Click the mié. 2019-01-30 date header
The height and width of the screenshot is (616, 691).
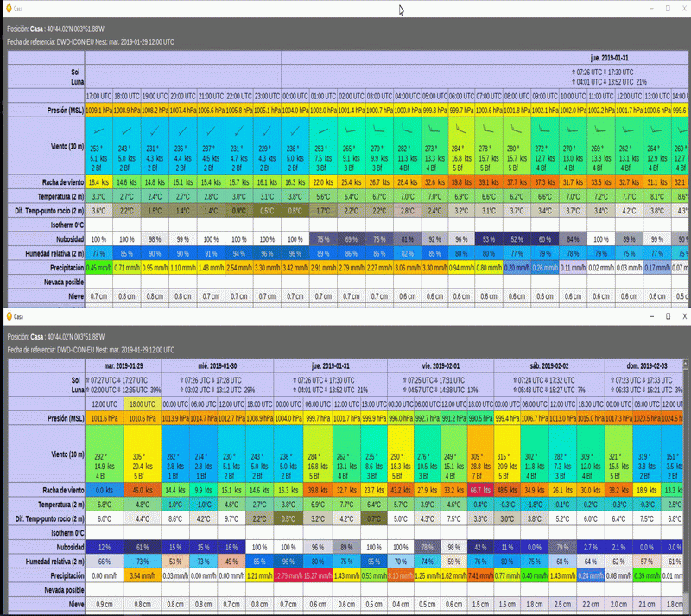[218, 365]
